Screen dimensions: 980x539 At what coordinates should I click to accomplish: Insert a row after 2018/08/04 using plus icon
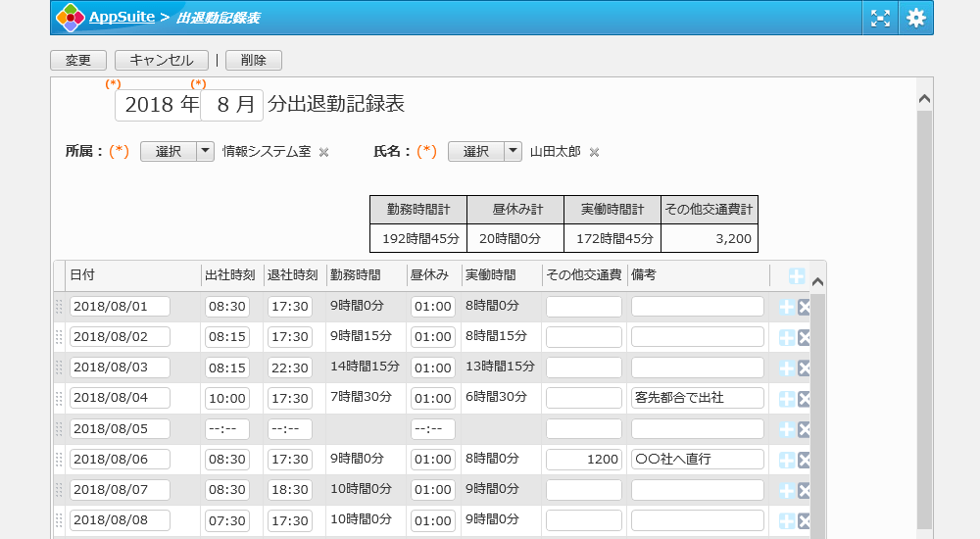click(786, 399)
